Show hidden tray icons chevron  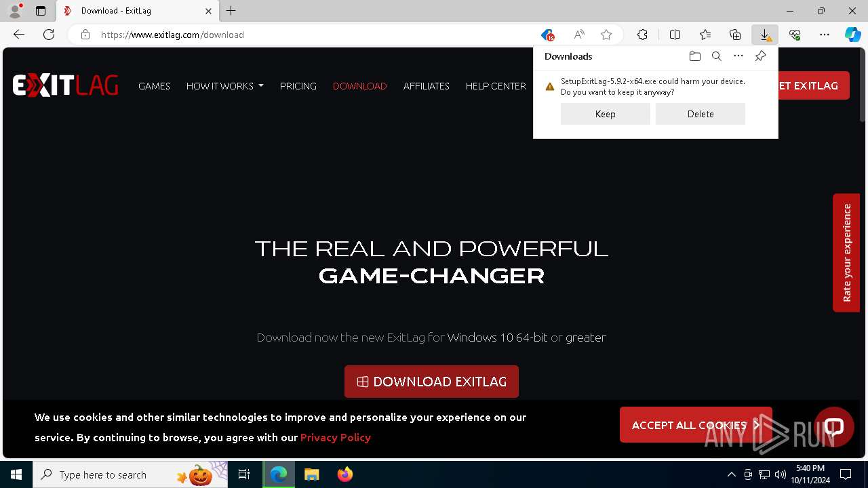click(x=731, y=474)
